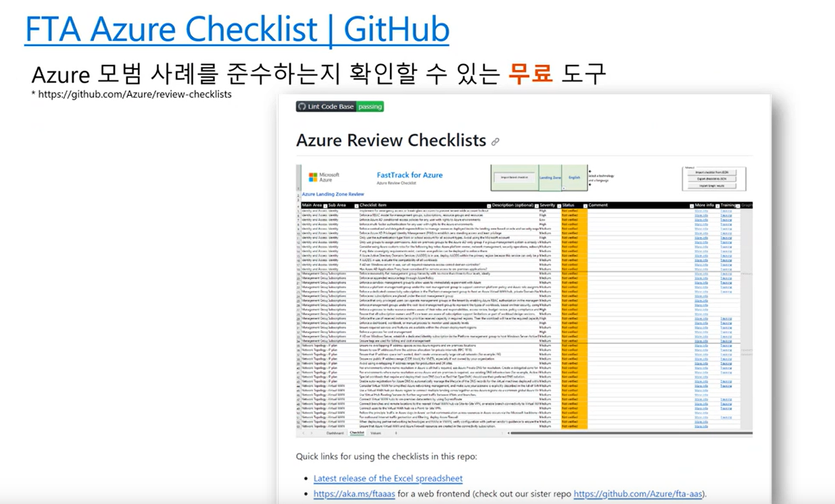Image resolution: width=835 pixels, height=504 pixels.
Task: Click Export checklist to JSON button
Action: tap(713, 179)
